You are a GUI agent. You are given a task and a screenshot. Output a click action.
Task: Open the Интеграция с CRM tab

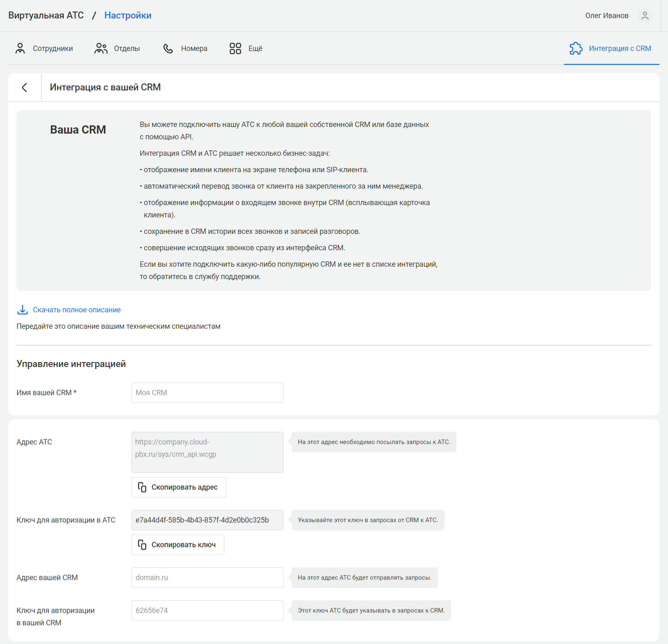[620, 48]
